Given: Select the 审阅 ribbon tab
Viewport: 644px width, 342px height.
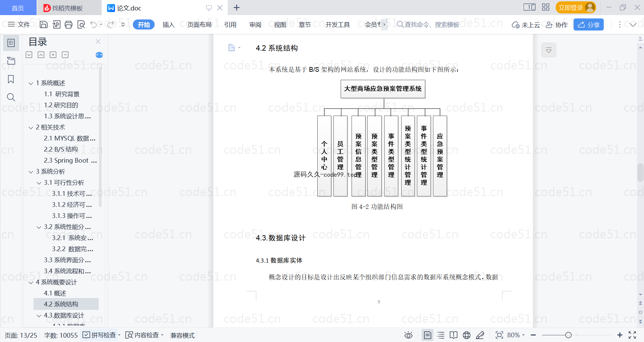Looking at the screenshot, I should click(255, 24).
